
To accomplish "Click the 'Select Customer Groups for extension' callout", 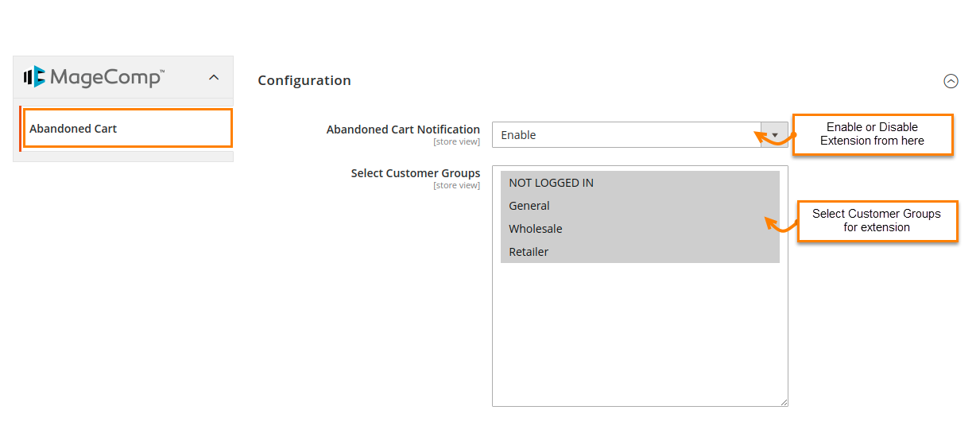I will click(877, 221).
